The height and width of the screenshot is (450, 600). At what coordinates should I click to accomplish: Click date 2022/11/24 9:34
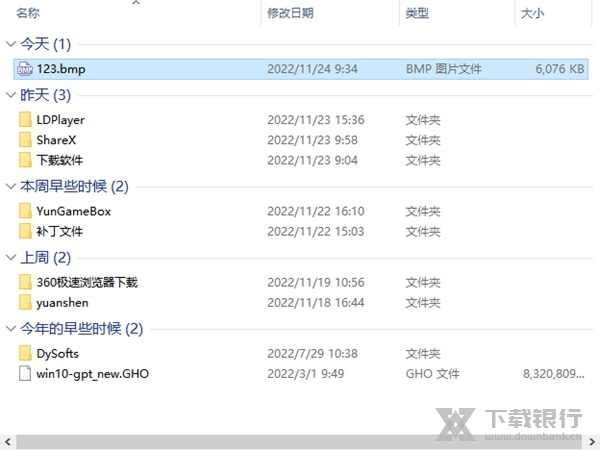(312, 69)
